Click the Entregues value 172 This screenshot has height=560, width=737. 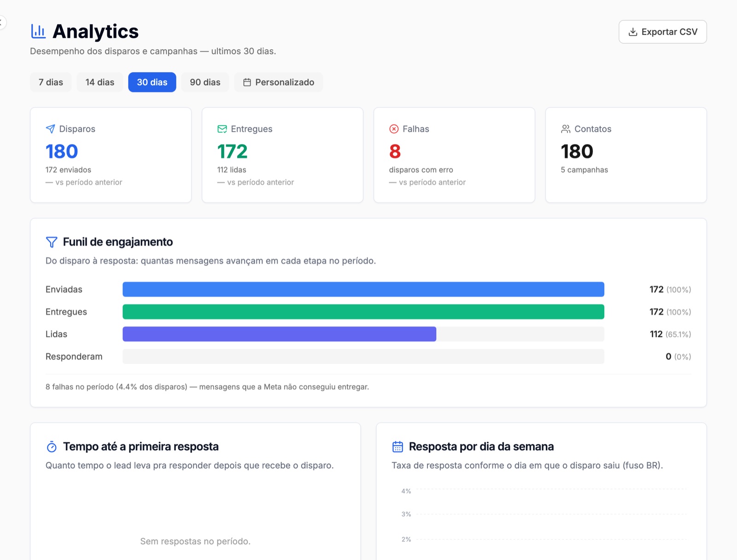(x=233, y=152)
